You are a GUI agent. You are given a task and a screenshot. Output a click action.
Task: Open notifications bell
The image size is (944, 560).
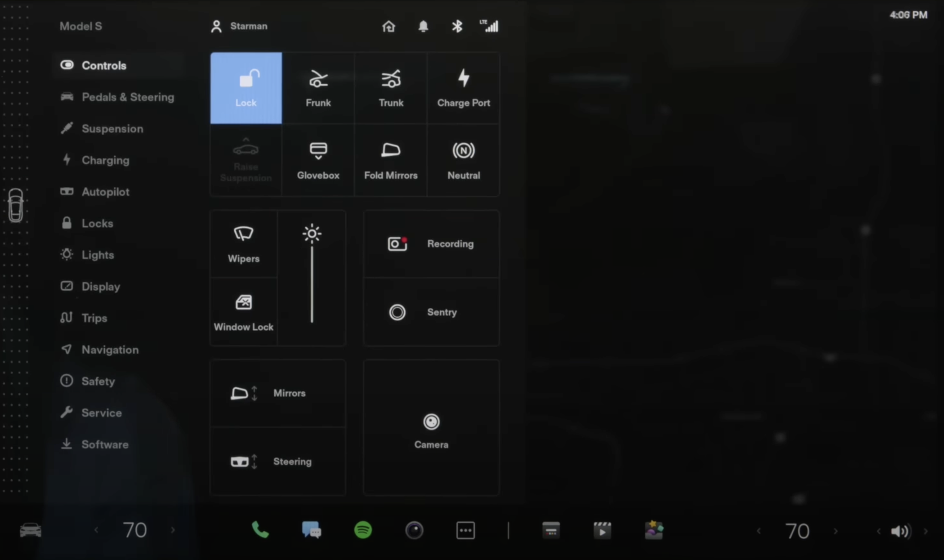[423, 26]
